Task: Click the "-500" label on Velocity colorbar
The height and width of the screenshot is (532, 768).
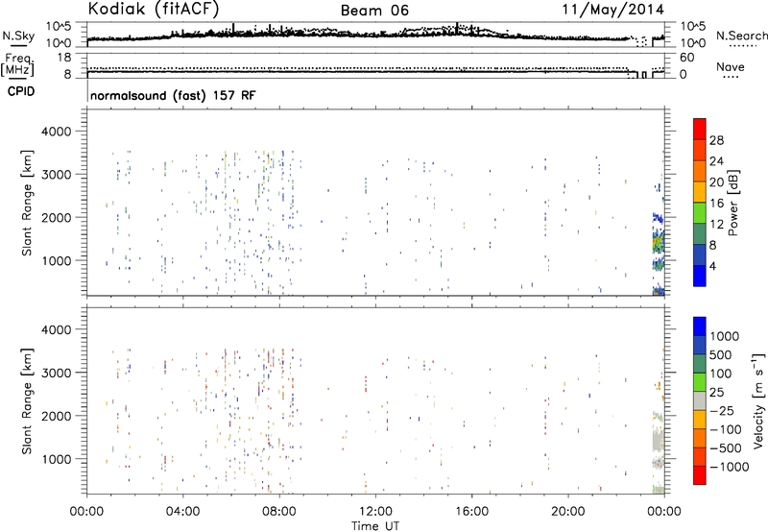Action: (725, 448)
